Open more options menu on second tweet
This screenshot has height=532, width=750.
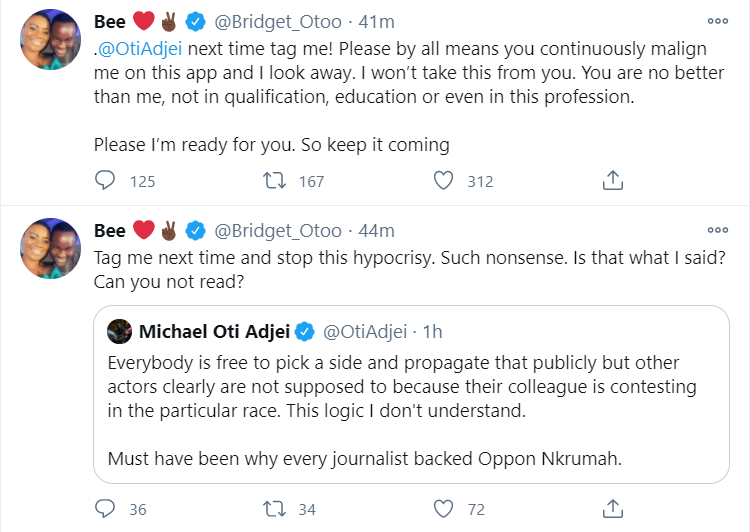tap(717, 231)
